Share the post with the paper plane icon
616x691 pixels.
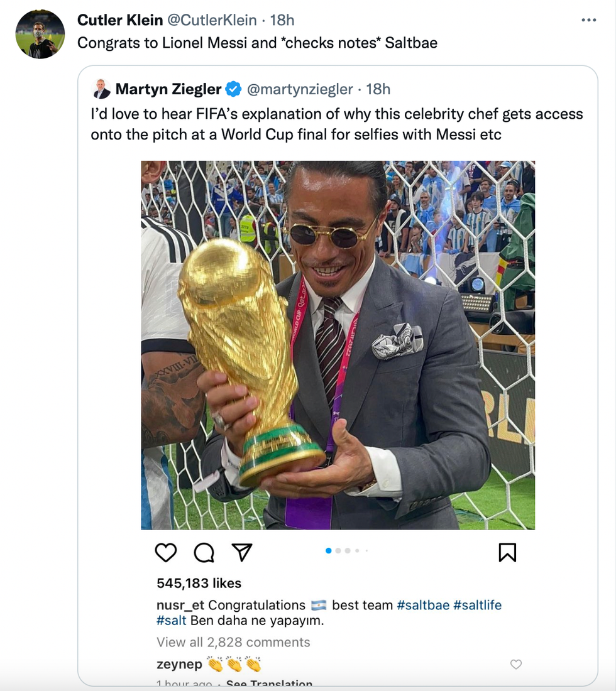click(241, 552)
